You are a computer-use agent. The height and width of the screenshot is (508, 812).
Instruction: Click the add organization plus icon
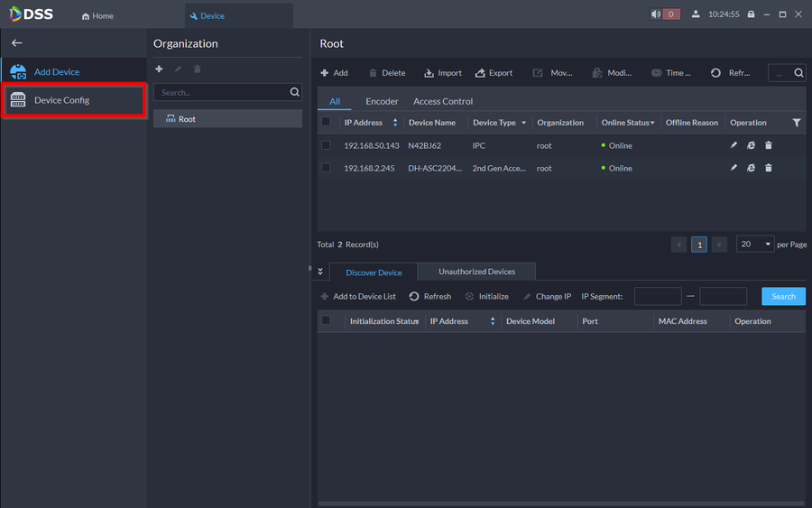pyautogui.click(x=160, y=69)
